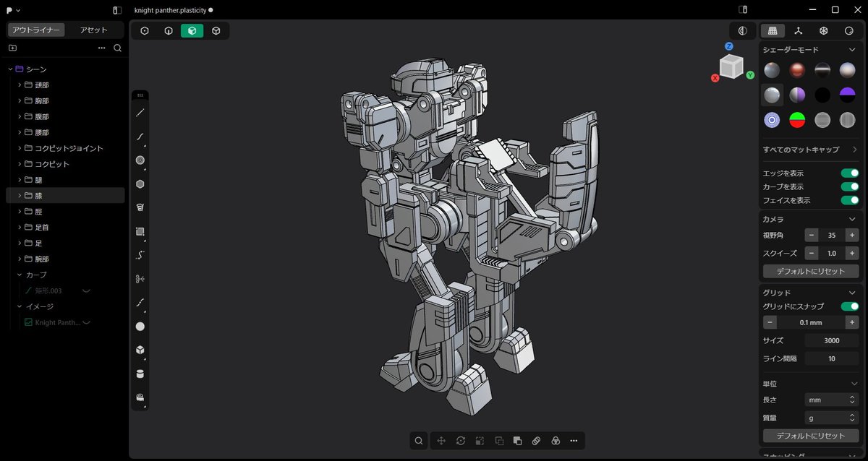
Task: Increase 視野角 with the plus button
Action: point(852,236)
